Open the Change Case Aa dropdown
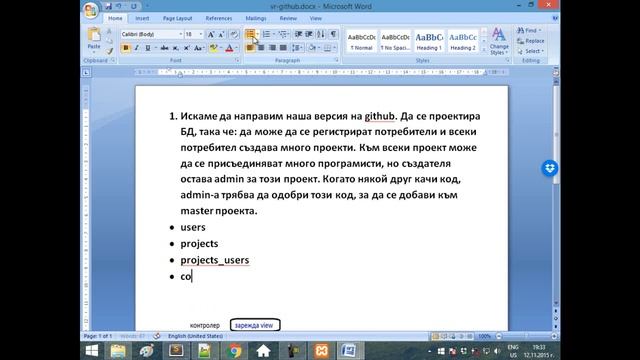This screenshot has width=640, height=360. tap(199, 48)
